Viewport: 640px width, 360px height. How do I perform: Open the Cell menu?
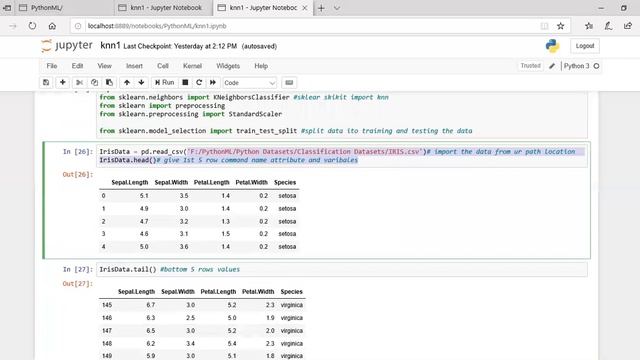(x=163, y=66)
